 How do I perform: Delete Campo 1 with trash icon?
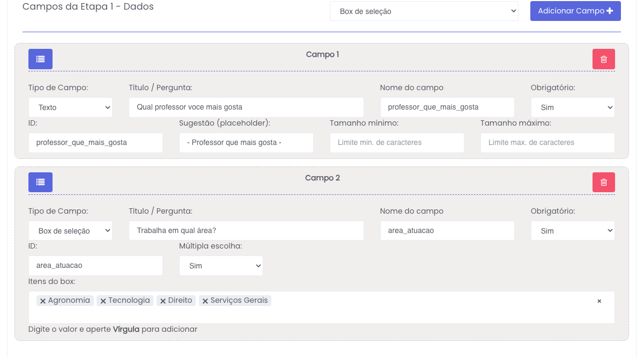point(603,59)
